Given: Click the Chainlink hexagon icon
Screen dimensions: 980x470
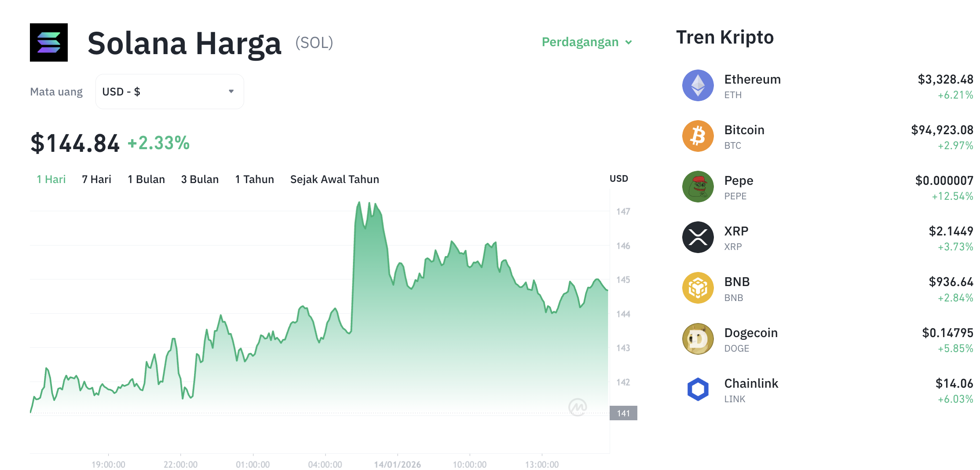Looking at the screenshot, I should [x=698, y=389].
